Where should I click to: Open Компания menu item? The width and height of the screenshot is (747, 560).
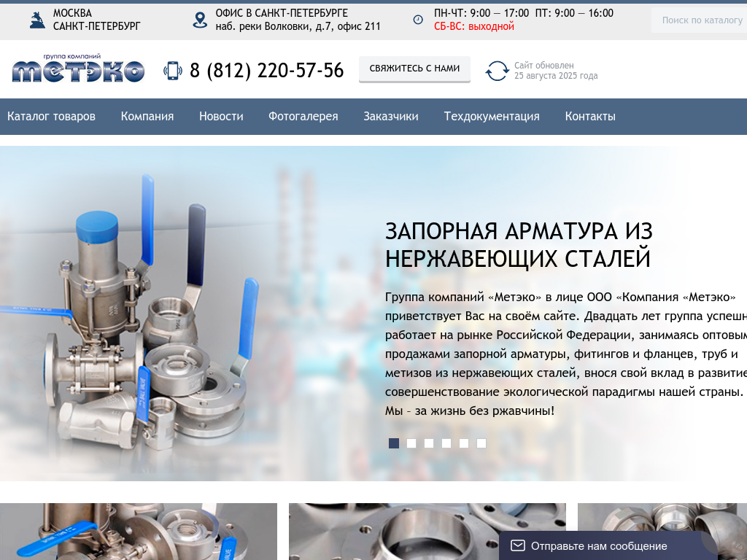[x=147, y=116]
